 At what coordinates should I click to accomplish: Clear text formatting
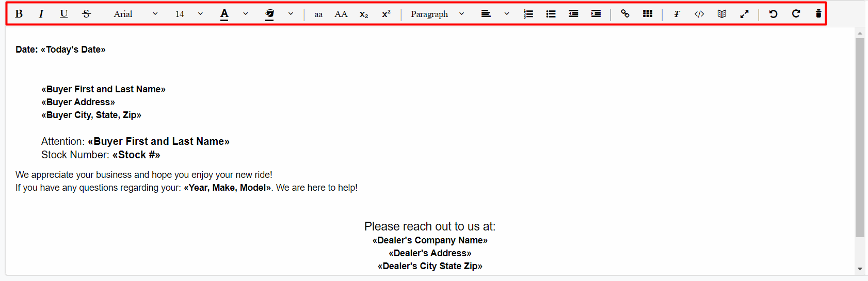point(677,14)
